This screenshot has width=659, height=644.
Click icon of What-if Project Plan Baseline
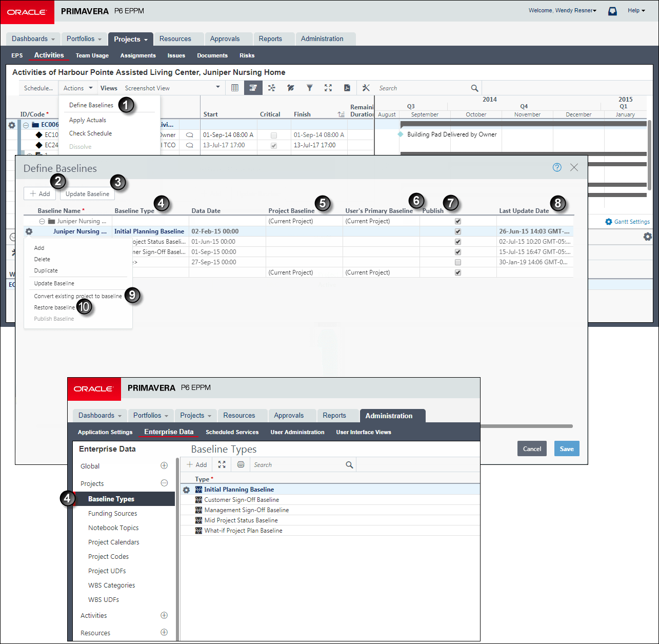[199, 531]
